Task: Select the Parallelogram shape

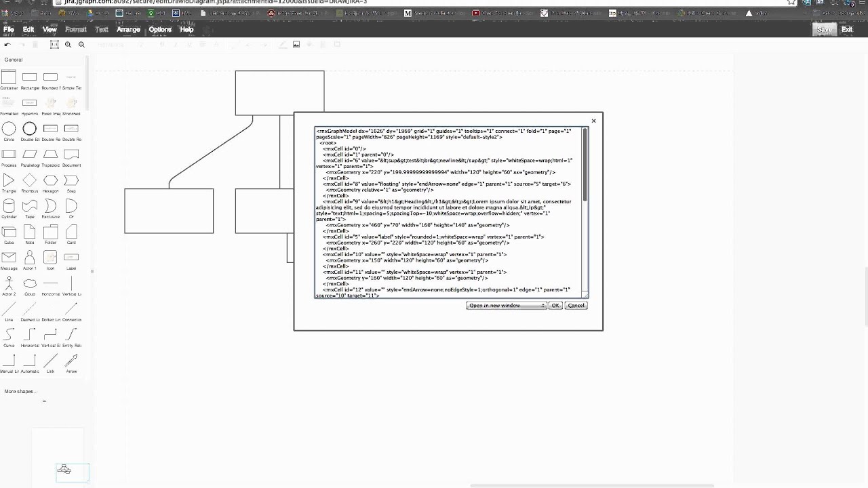Action: pyautogui.click(x=29, y=155)
